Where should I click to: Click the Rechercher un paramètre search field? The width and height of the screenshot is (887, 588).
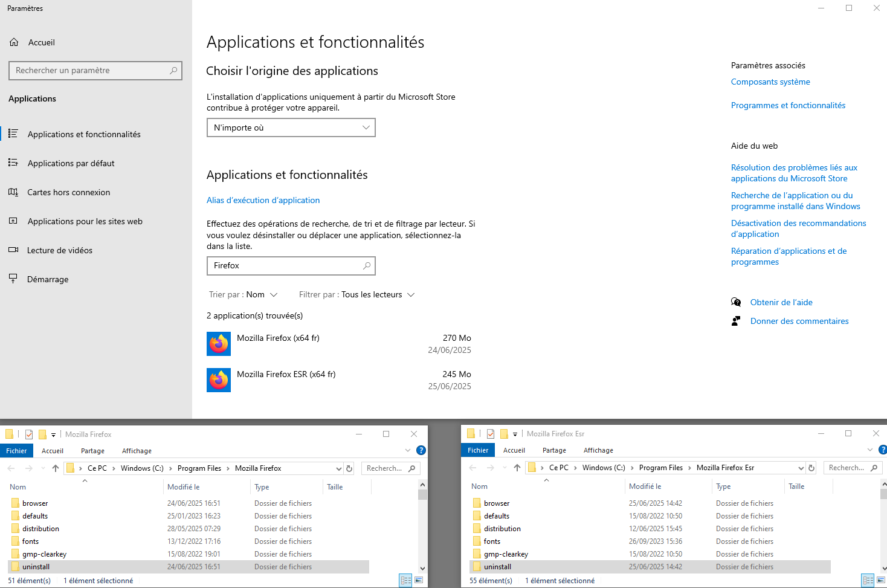point(95,71)
